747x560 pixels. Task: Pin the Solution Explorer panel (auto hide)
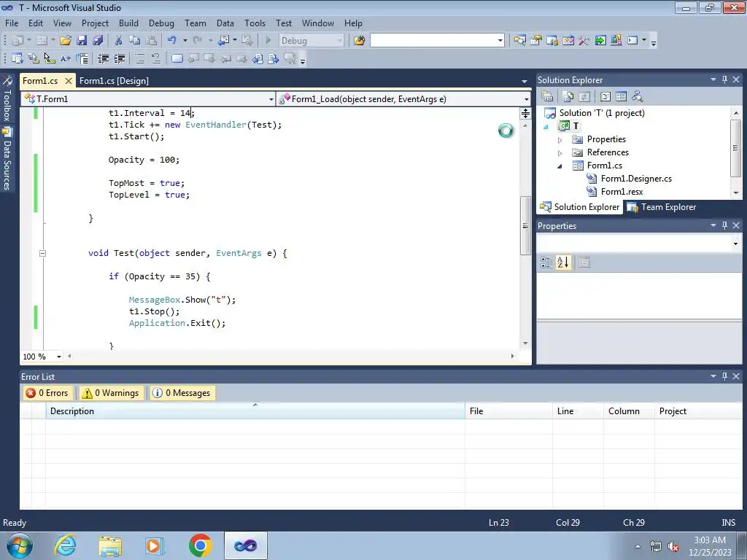coord(724,79)
